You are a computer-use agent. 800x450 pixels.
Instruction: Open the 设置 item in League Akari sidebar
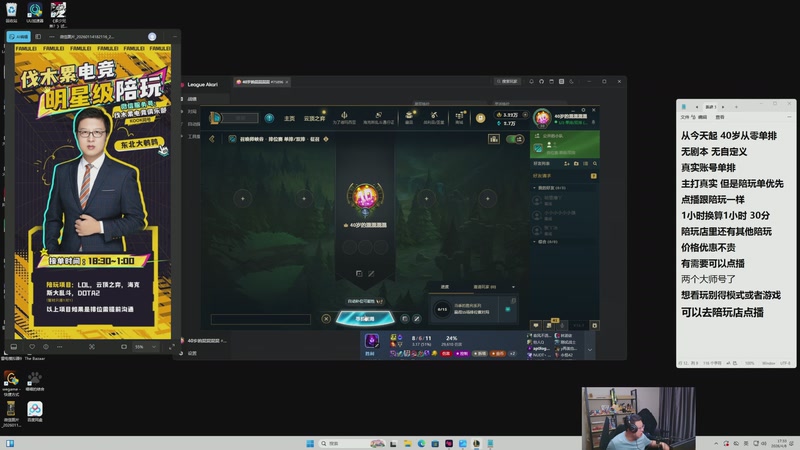point(192,353)
